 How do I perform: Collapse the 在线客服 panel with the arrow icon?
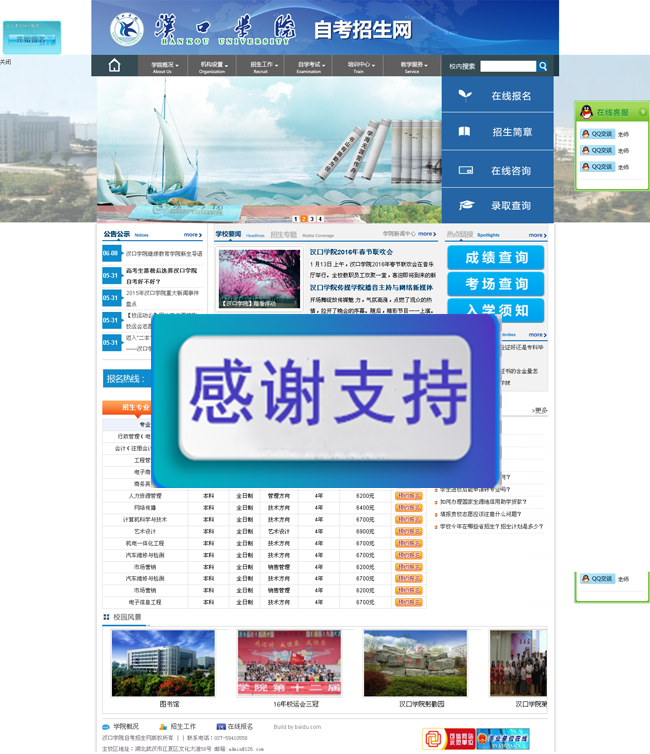(x=642, y=112)
